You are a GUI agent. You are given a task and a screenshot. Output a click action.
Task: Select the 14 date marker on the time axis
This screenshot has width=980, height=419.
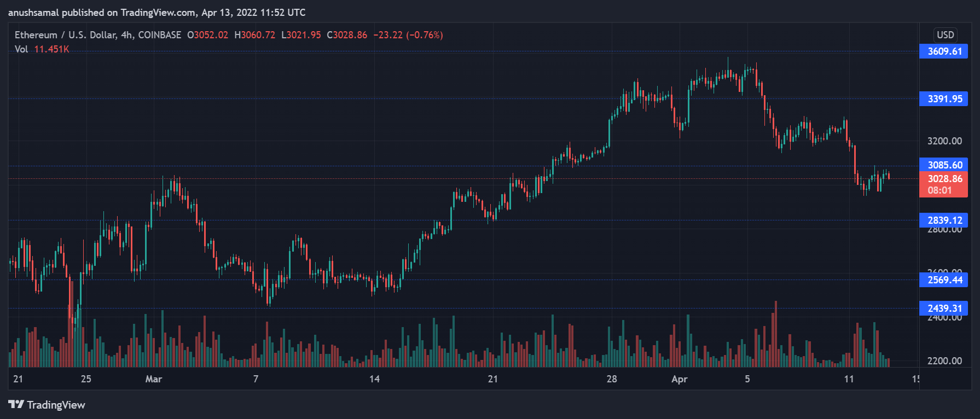click(374, 379)
